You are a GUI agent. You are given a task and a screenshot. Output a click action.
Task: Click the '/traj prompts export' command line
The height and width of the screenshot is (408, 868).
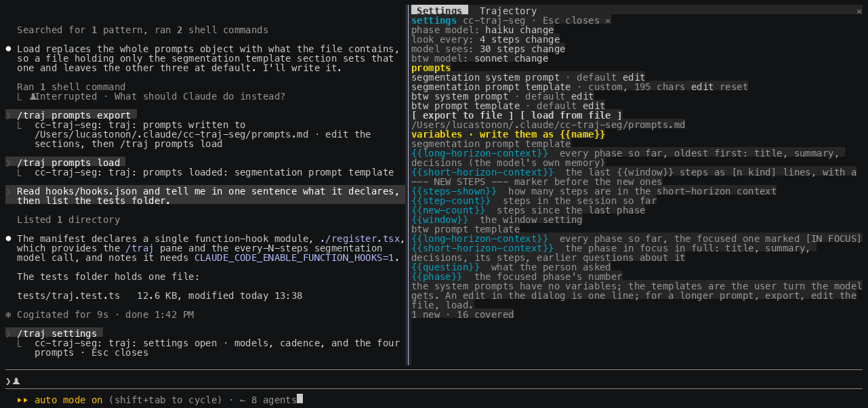74,115
